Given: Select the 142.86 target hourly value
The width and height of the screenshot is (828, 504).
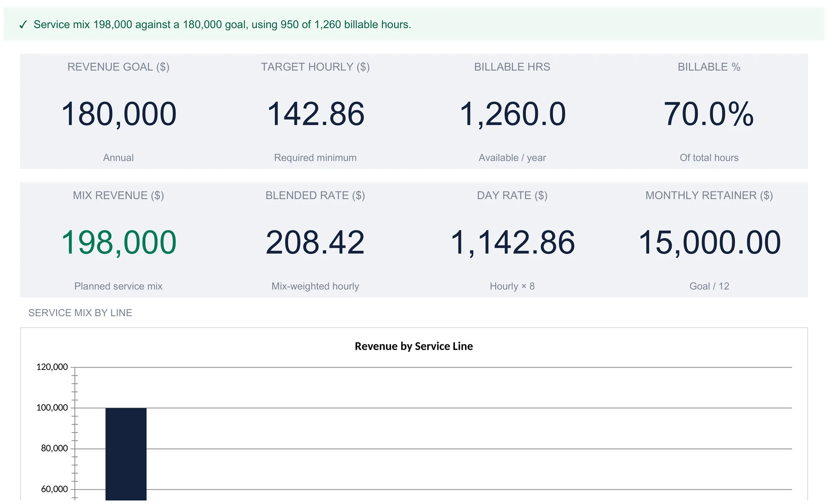Looking at the screenshot, I should tap(315, 114).
